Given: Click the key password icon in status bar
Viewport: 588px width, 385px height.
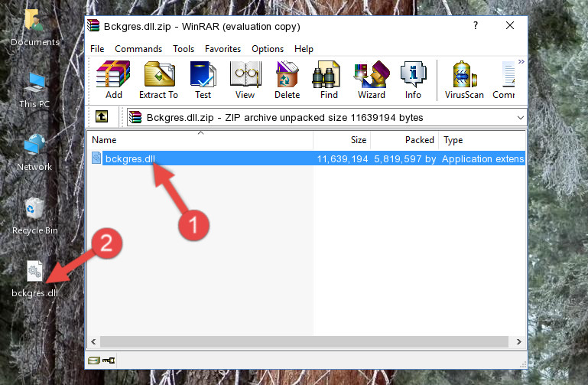Looking at the screenshot, I should (x=109, y=361).
